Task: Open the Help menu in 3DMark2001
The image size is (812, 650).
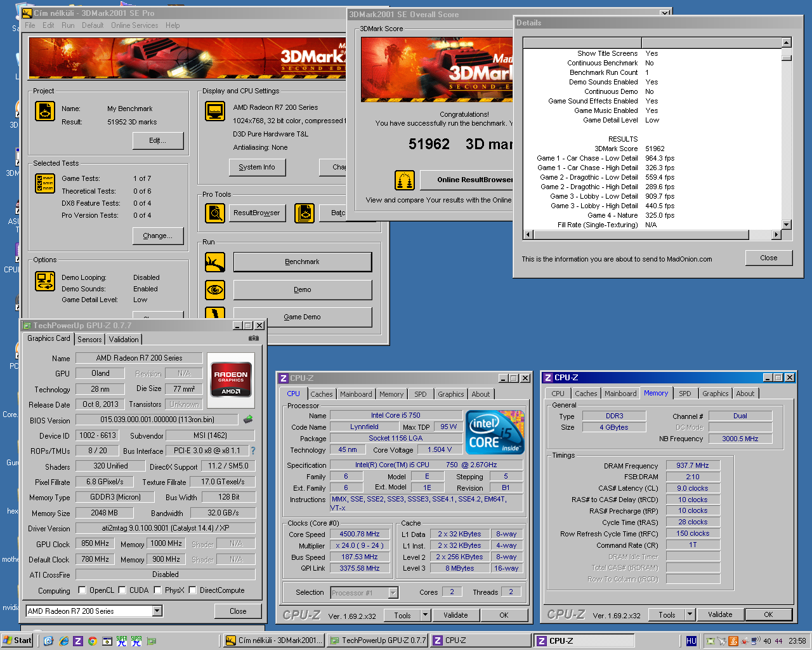Action: click(x=173, y=25)
